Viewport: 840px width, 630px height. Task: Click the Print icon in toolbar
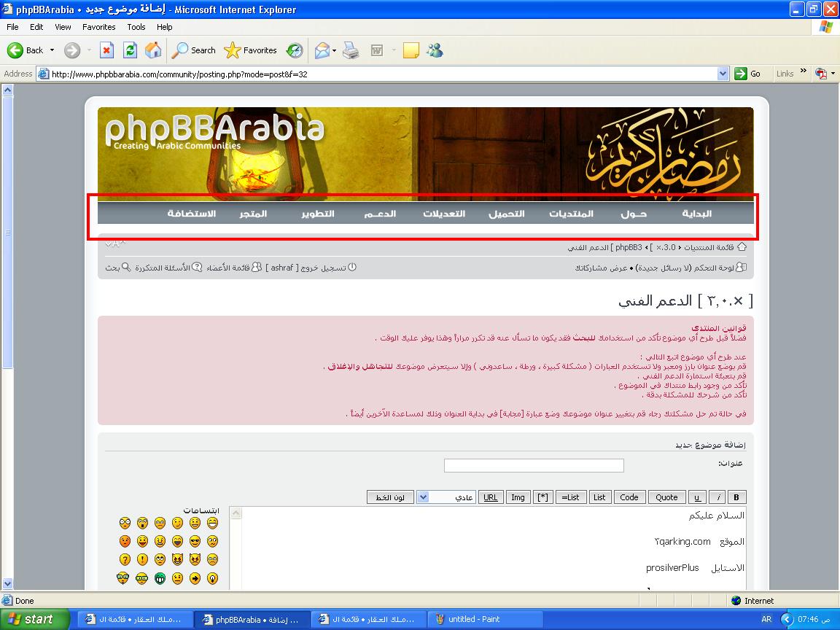(x=351, y=50)
